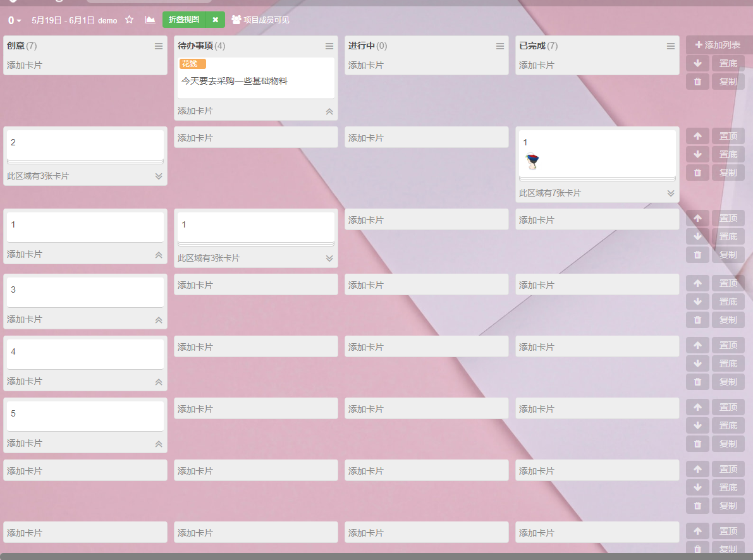Screen dimensions: 753x560
Task: Open the 待办事项 list menu icon
Action: 329,46
